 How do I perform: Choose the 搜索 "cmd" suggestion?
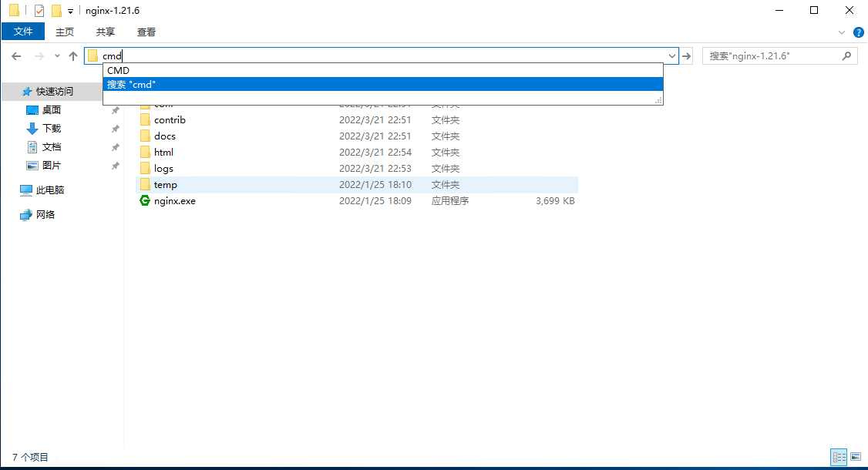(x=382, y=84)
